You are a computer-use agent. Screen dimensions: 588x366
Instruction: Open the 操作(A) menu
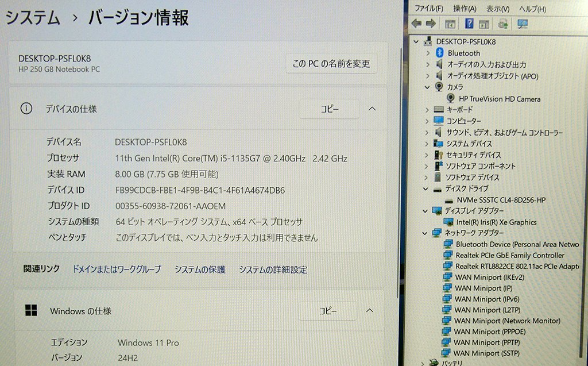pyautogui.click(x=465, y=9)
